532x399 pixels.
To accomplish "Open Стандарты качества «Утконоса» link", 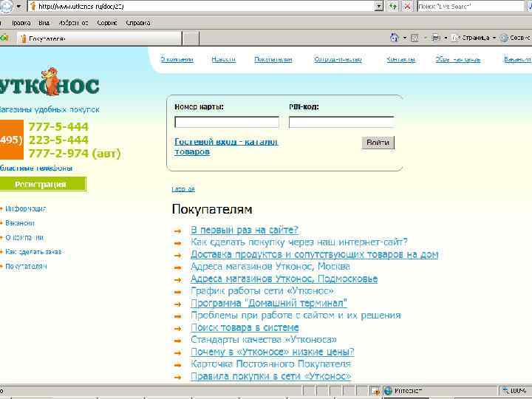I will 264,340.
